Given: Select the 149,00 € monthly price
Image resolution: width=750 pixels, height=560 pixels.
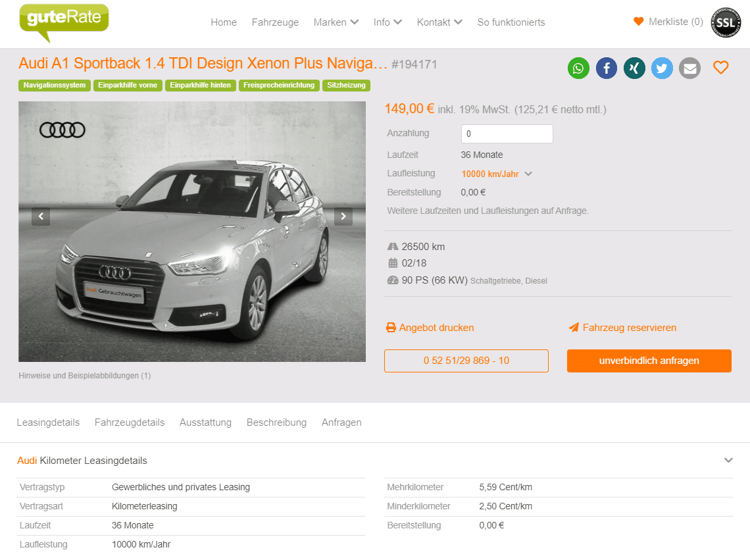Looking at the screenshot, I should (409, 109).
